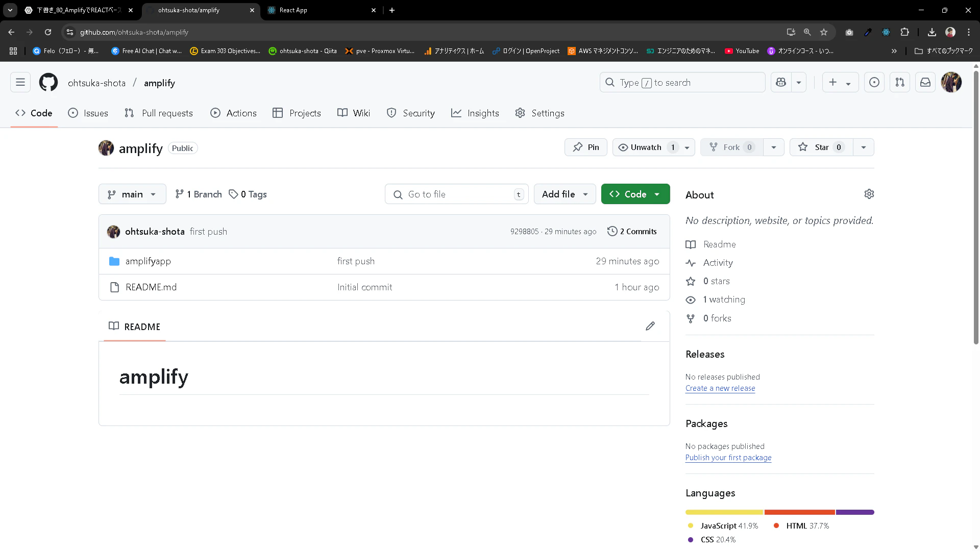Image resolution: width=980 pixels, height=551 pixels.
Task: Star the amplify repository
Action: 821,147
